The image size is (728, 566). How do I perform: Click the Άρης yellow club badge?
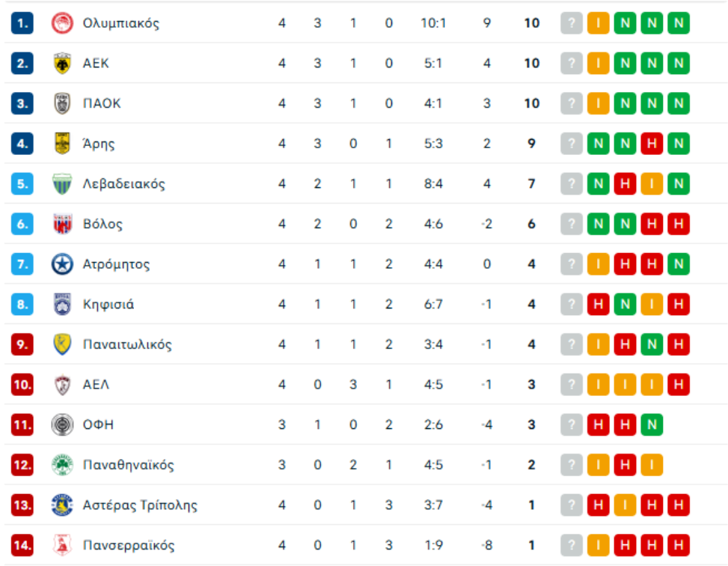pyautogui.click(x=62, y=144)
